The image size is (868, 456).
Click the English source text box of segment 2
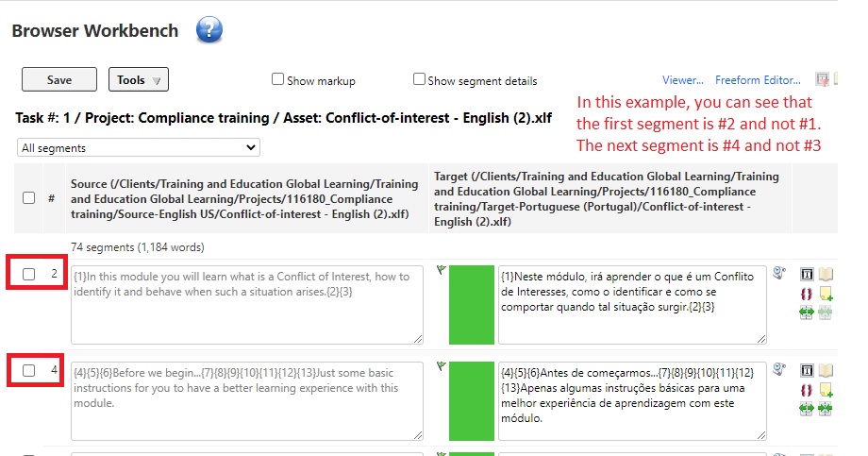(x=247, y=305)
